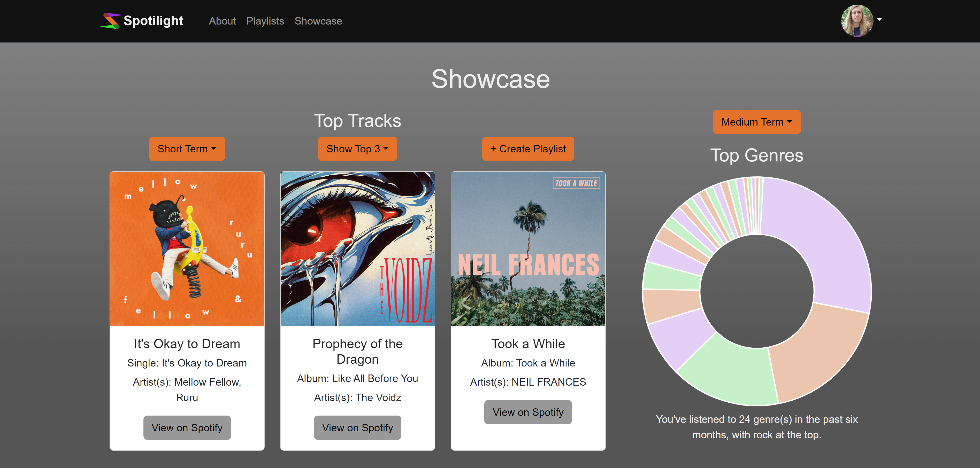Click The Voidz album cover

[x=357, y=249]
